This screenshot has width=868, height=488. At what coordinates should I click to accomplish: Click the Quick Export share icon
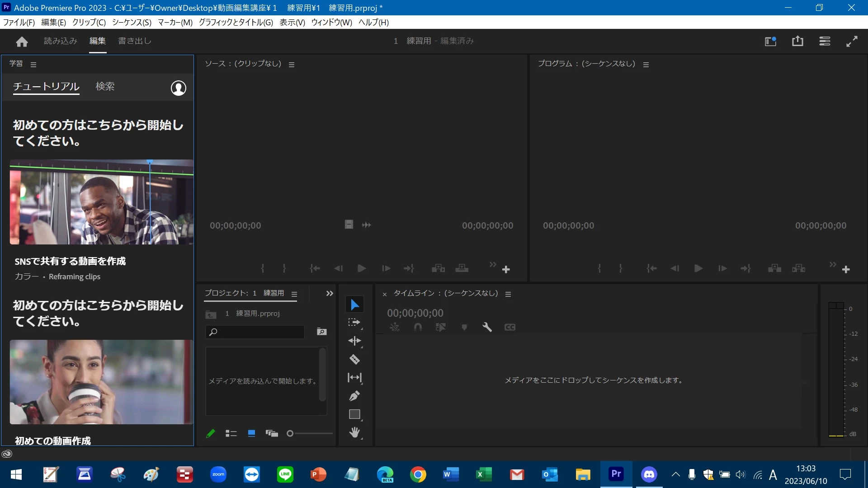(797, 41)
